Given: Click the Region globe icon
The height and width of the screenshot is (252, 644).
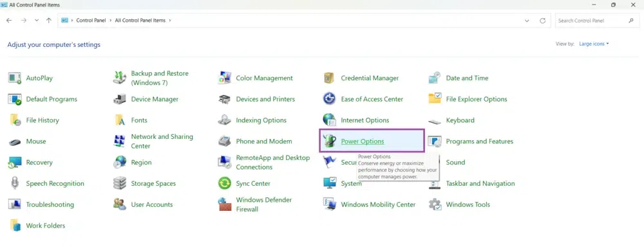Looking at the screenshot, I should coord(120,162).
